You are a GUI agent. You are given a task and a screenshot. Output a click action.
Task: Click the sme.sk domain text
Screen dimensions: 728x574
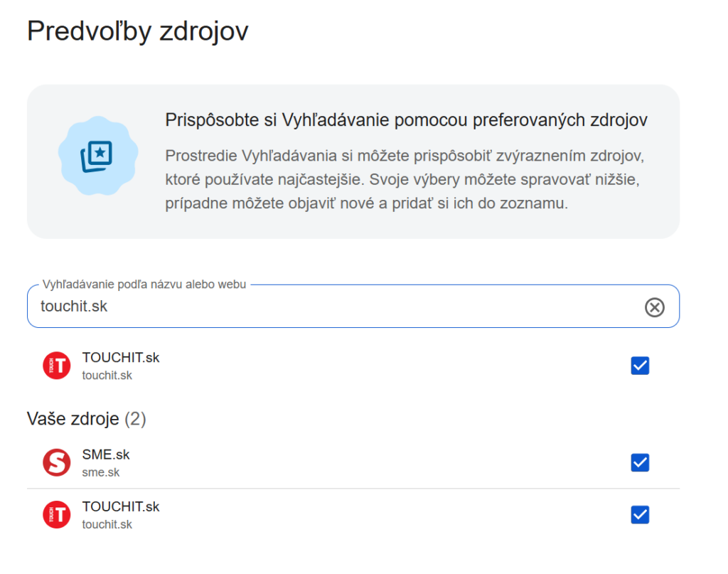click(101, 472)
